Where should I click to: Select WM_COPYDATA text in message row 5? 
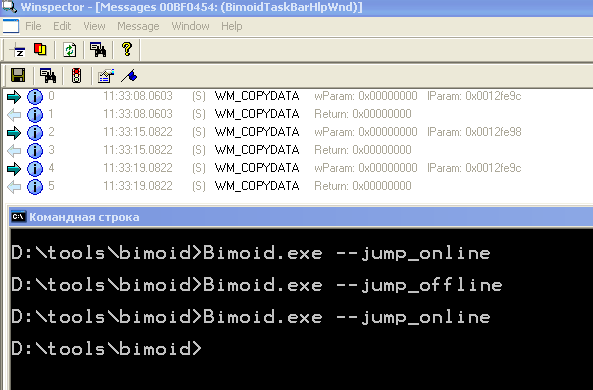coord(257,186)
